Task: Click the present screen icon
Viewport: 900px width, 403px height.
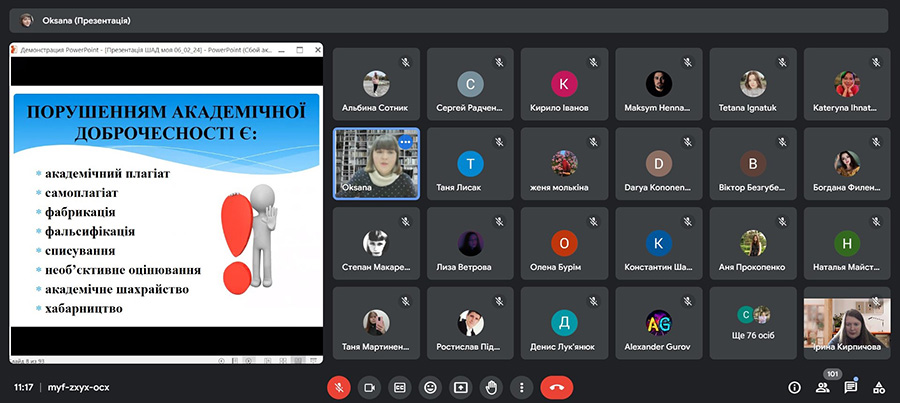Action: click(x=460, y=387)
